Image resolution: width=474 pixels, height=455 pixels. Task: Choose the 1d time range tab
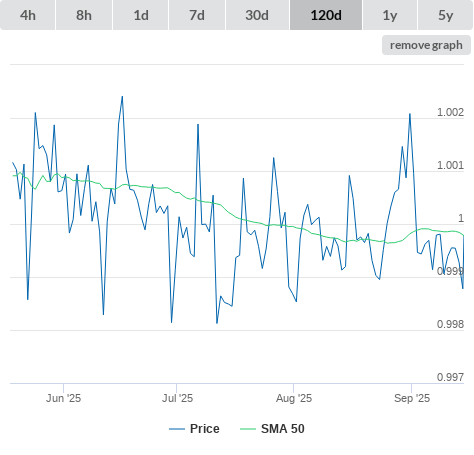[141, 15]
